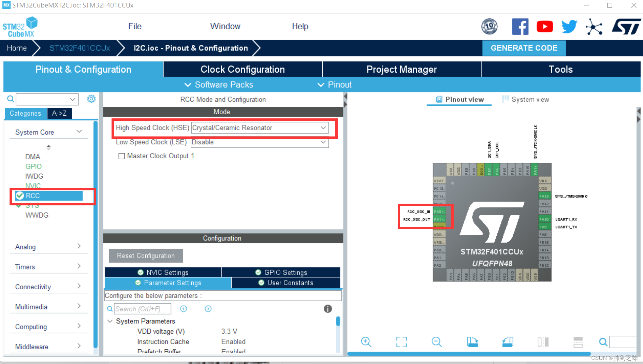This screenshot has height=364, width=643.
Task: Click the ST community network icon
Action: click(x=594, y=27)
